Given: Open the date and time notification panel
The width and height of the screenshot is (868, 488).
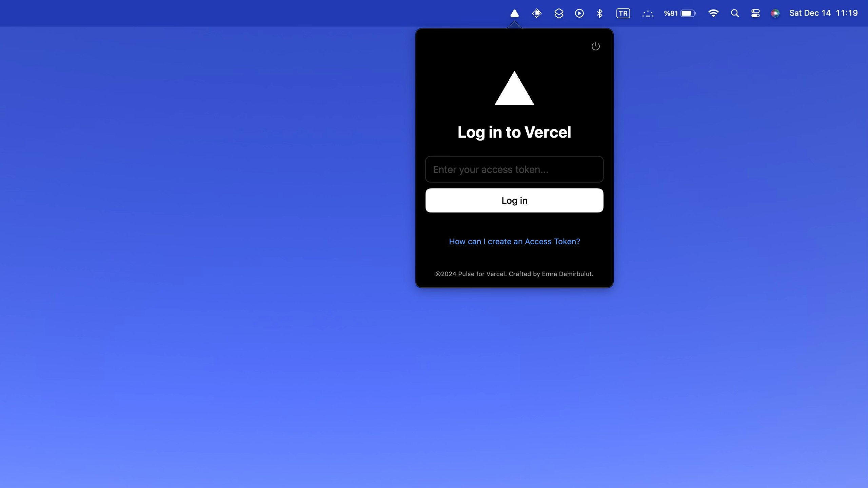Looking at the screenshot, I should coord(823,13).
